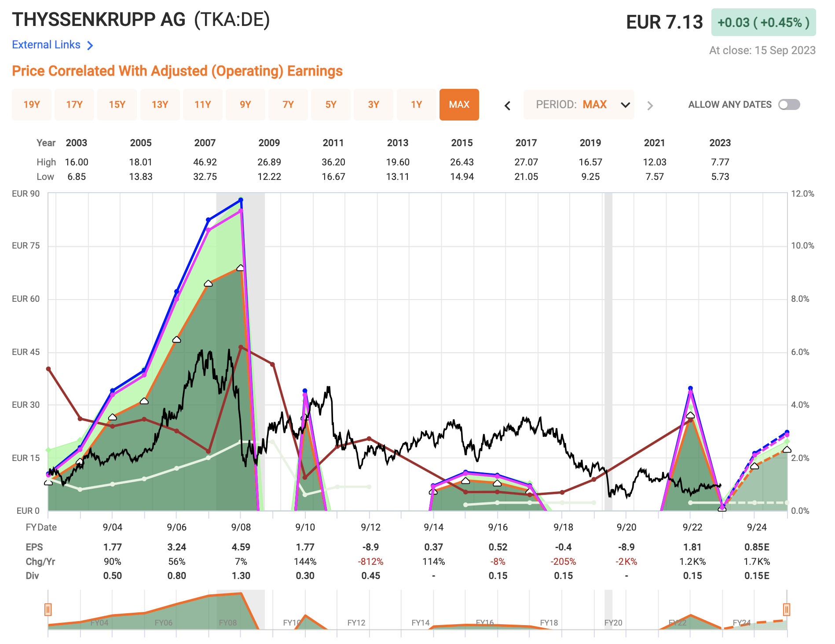Click the blue forecast point at far right

point(787,432)
